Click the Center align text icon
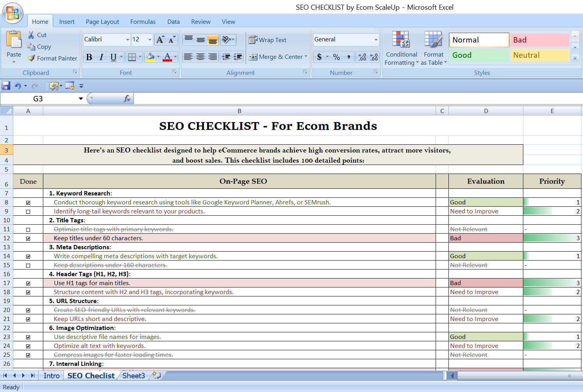Viewport: 583px width, 392px height. [200, 57]
